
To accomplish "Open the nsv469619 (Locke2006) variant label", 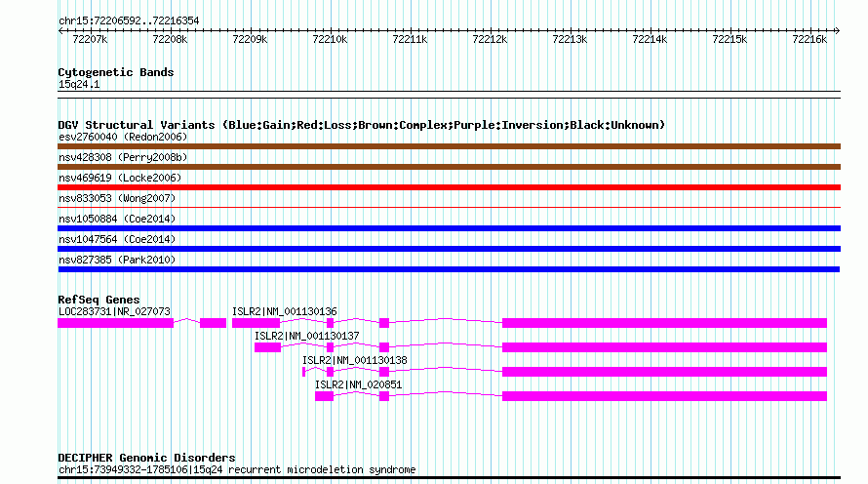I will 120,178.
